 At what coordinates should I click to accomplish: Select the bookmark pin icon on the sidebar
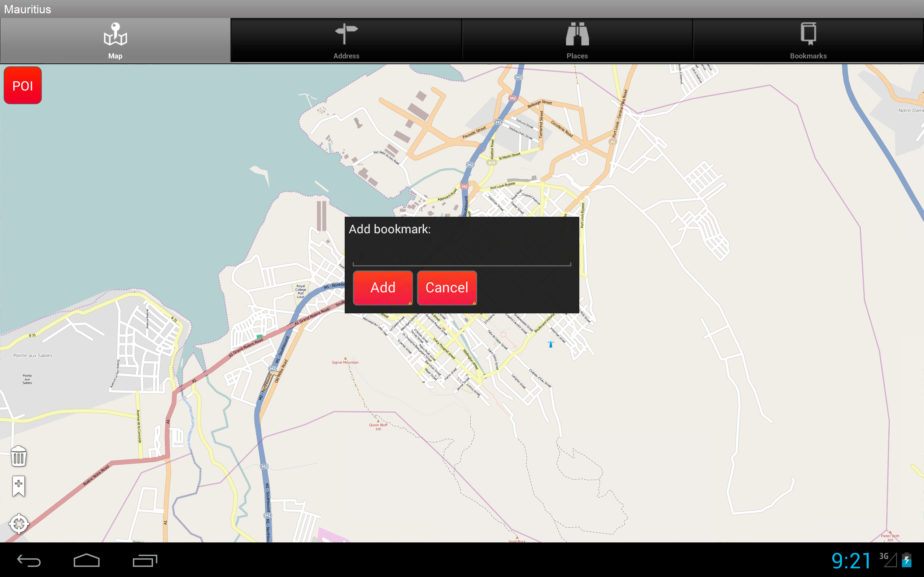tap(18, 486)
